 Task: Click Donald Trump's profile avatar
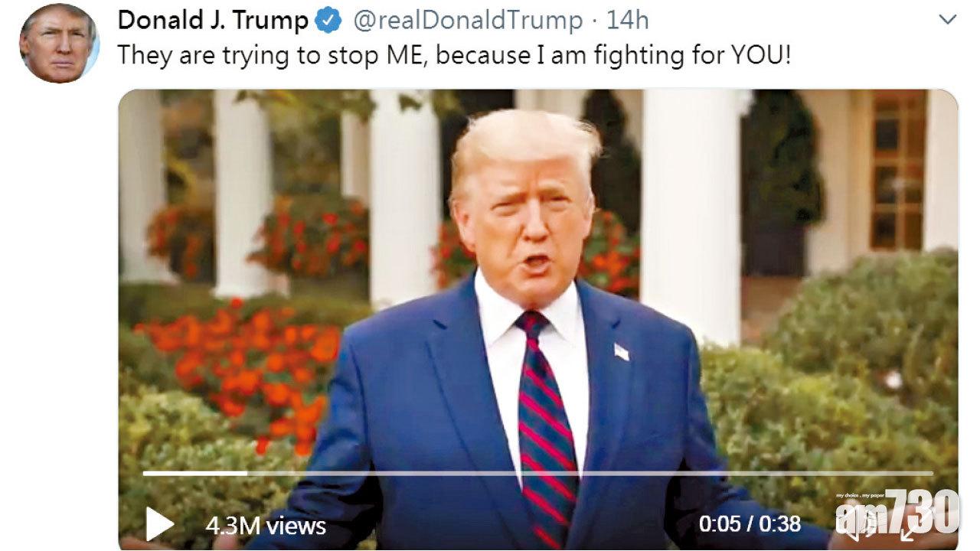(x=59, y=43)
